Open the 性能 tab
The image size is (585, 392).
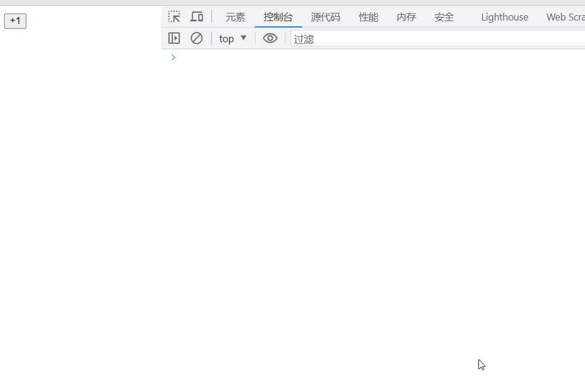(368, 17)
